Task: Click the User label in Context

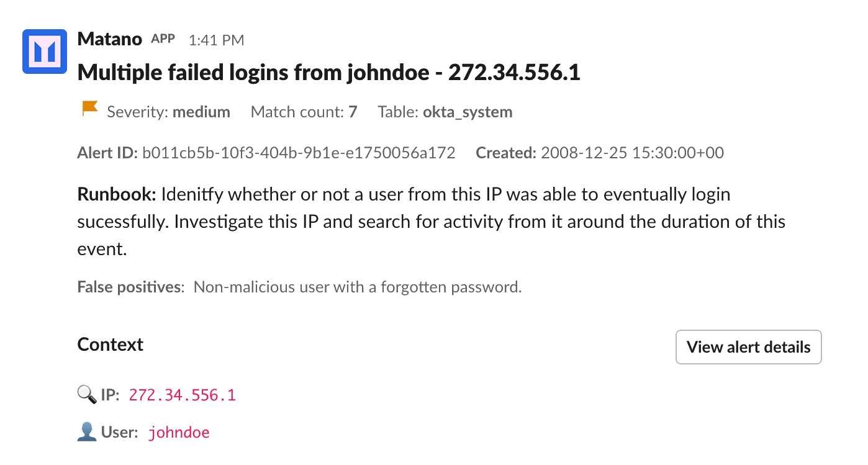Action: point(119,432)
